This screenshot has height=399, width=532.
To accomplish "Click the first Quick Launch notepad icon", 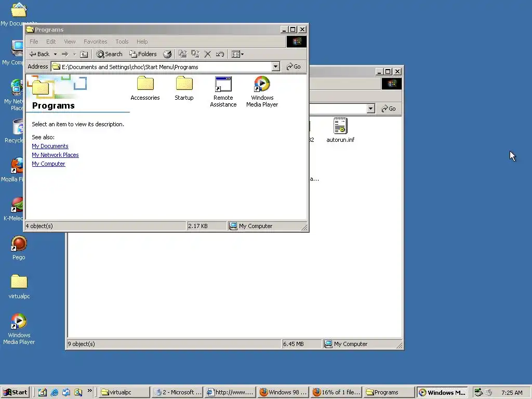I will coord(43,392).
